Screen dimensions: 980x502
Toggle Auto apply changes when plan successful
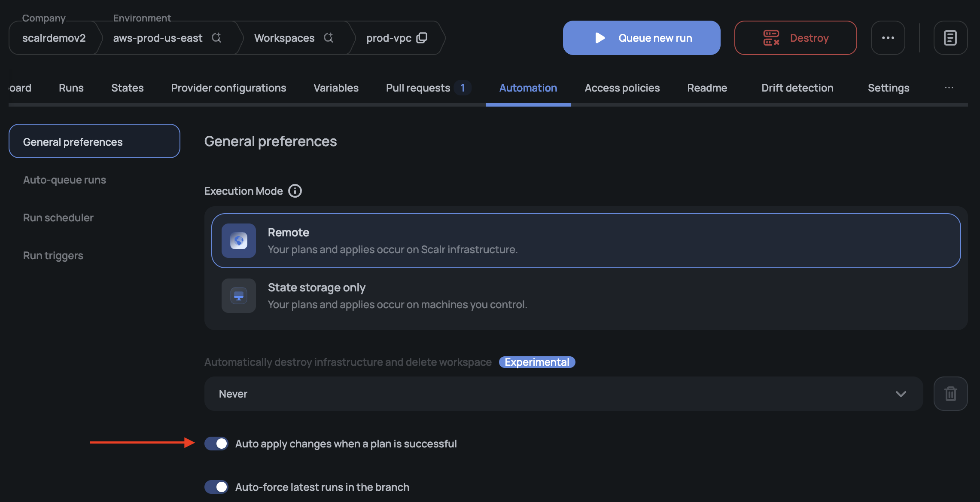216,444
